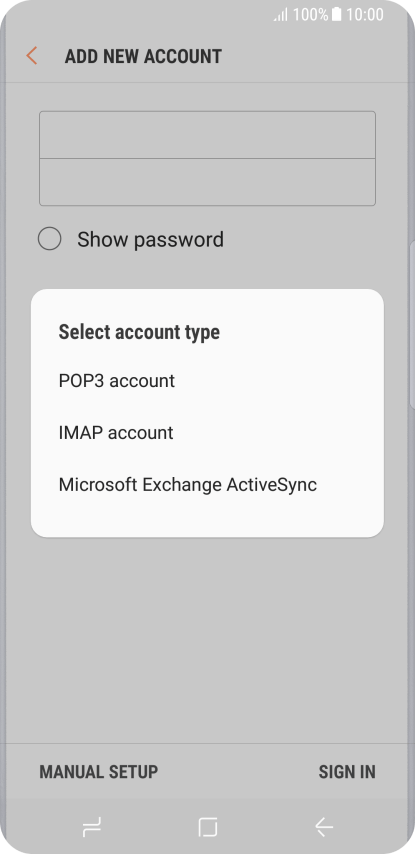Select IMAP account option
The image size is (415, 854).
(208, 433)
